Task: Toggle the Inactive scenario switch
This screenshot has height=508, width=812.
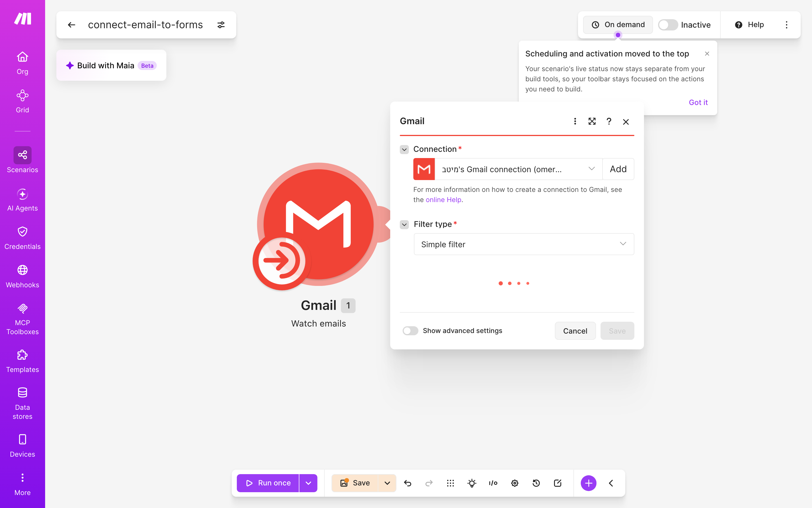Action: (668, 25)
